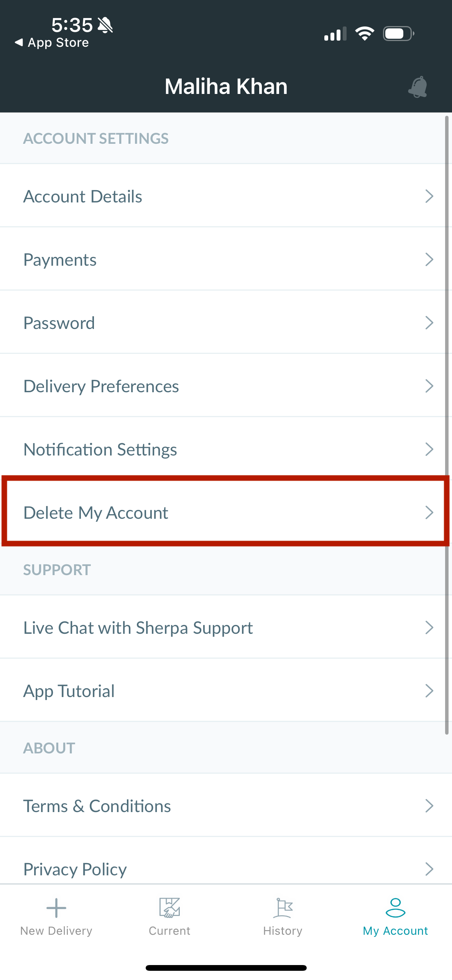
Task: Select Delete My Account
Action: [x=226, y=512]
